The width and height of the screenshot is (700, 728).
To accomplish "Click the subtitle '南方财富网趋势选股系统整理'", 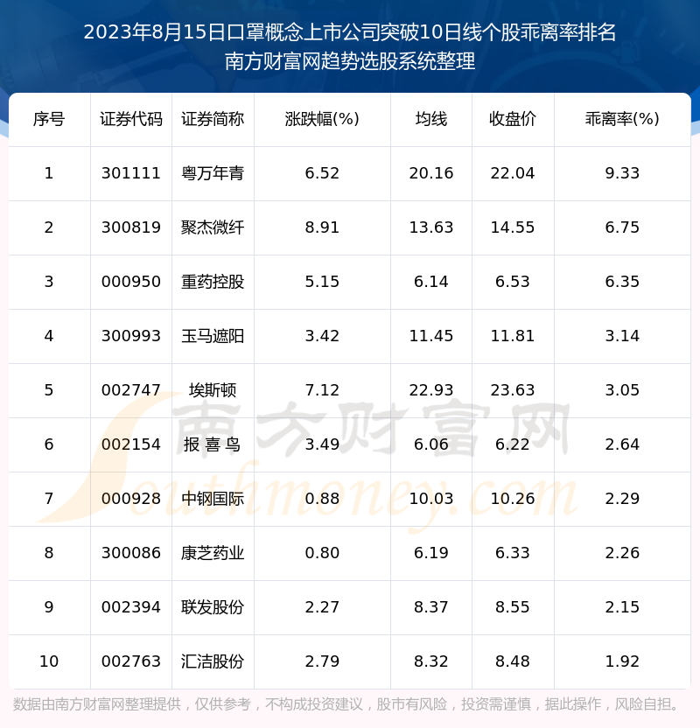I will tap(349, 62).
